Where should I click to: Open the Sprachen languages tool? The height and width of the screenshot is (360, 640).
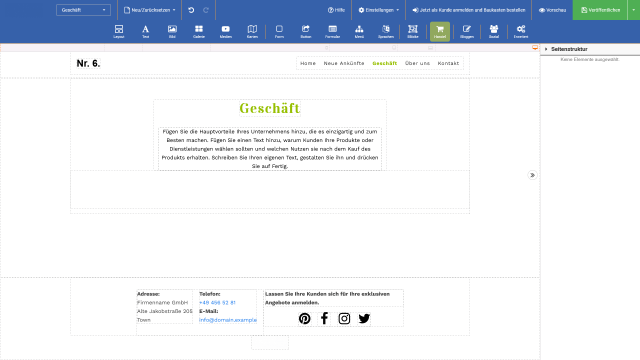[386, 31]
